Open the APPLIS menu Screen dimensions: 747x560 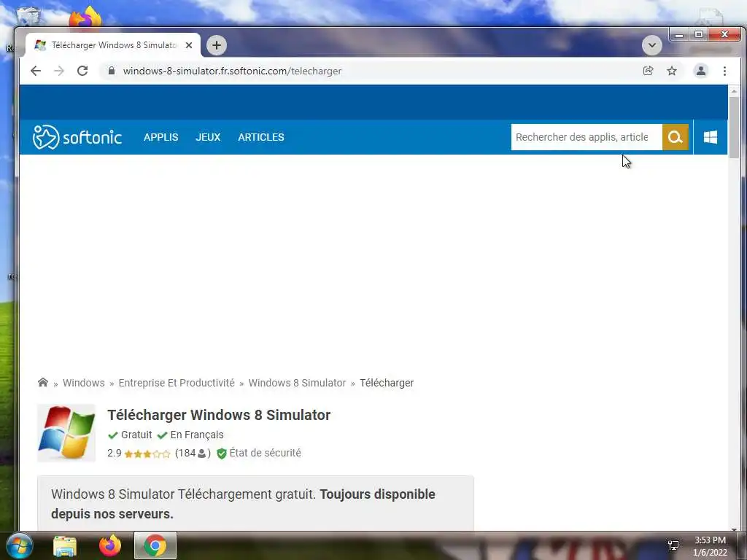coord(161,137)
